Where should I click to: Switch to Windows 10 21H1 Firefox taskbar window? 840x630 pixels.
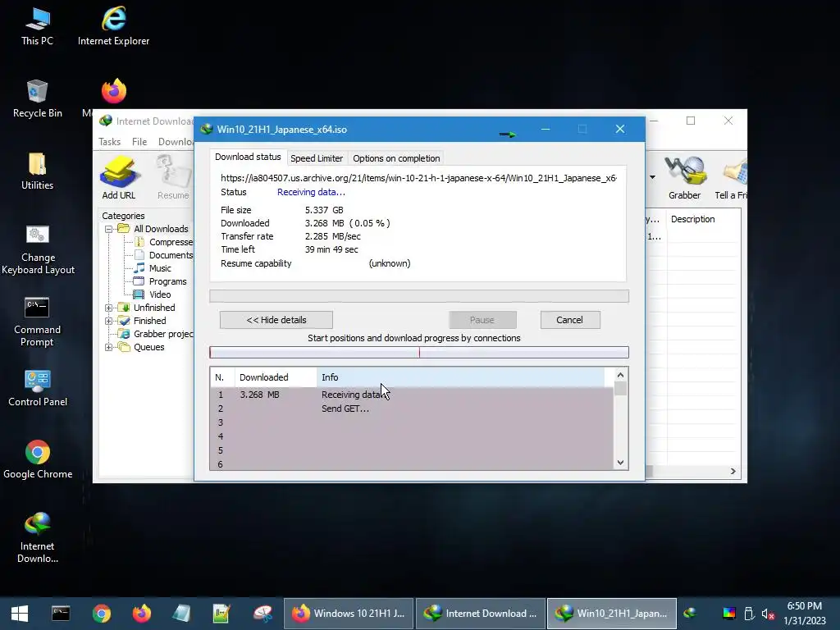pos(348,614)
